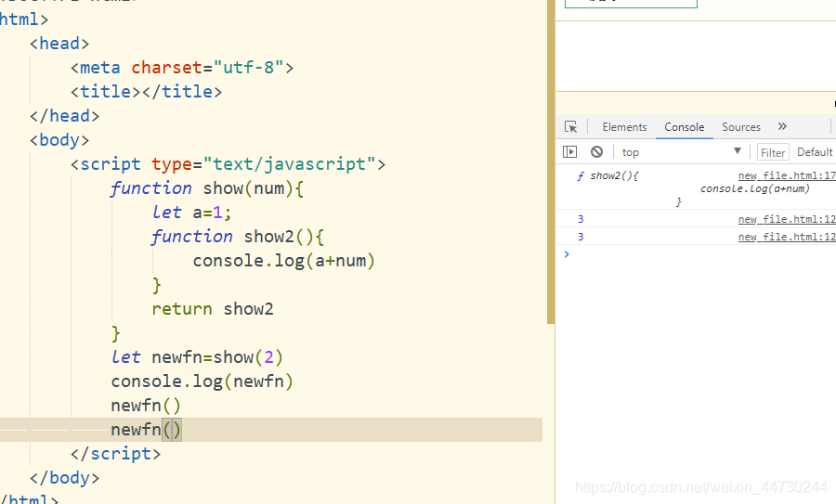The height and width of the screenshot is (504, 836).
Task: Activate the inspect element picker icon
Action: (570, 127)
